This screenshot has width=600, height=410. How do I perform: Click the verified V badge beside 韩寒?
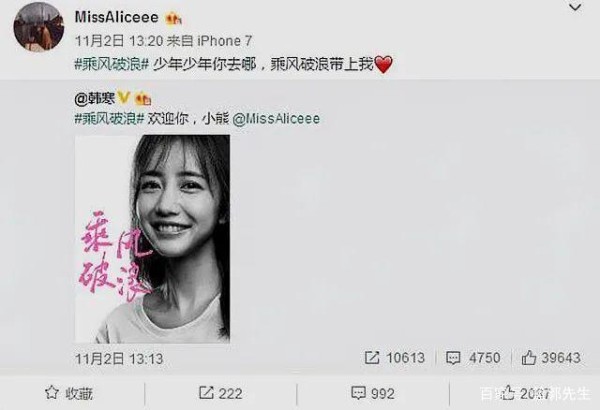(124, 98)
